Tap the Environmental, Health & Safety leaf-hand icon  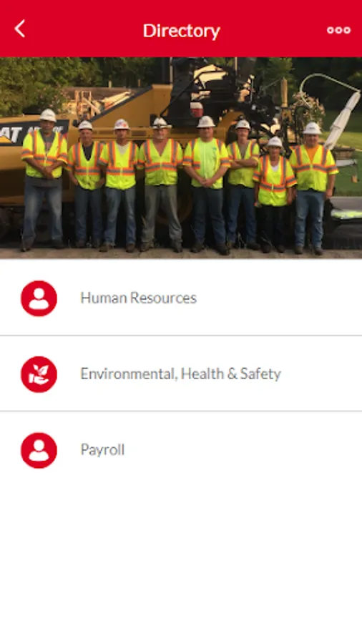39,374
